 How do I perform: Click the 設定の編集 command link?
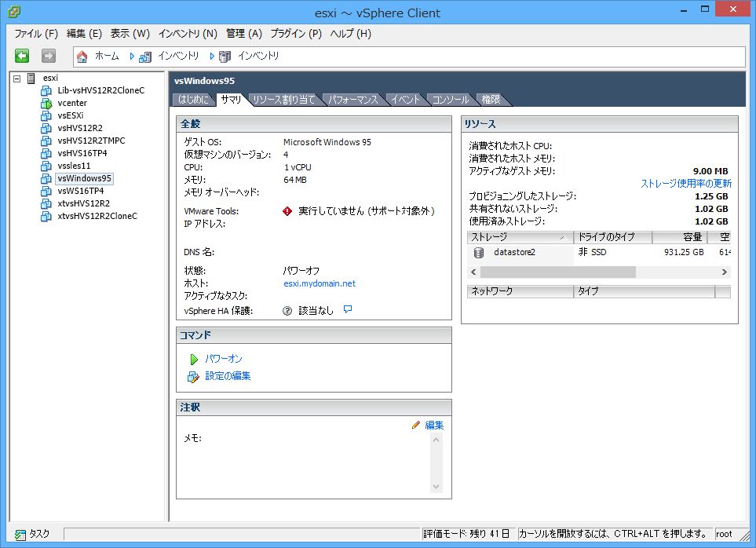228,376
